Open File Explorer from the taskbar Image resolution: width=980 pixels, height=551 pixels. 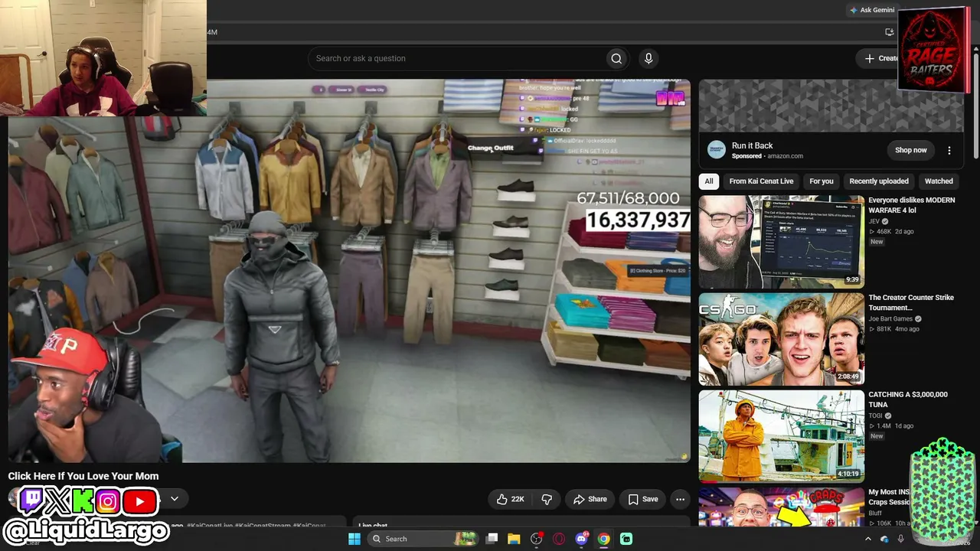tap(514, 539)
